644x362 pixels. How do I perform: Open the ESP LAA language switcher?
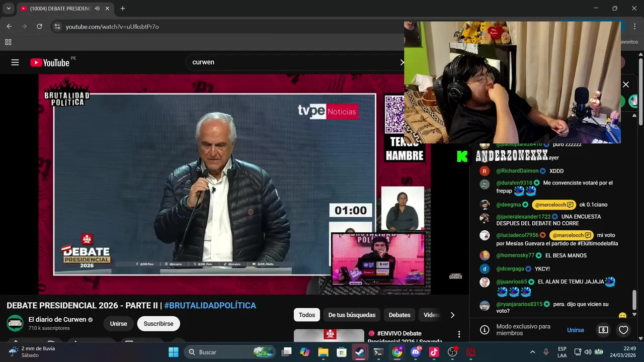point(562,352)
